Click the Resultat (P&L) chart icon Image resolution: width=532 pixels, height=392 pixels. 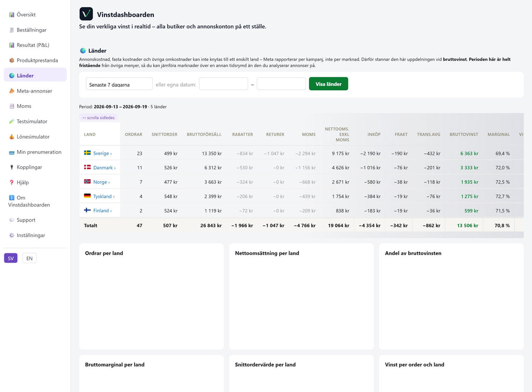11,45
